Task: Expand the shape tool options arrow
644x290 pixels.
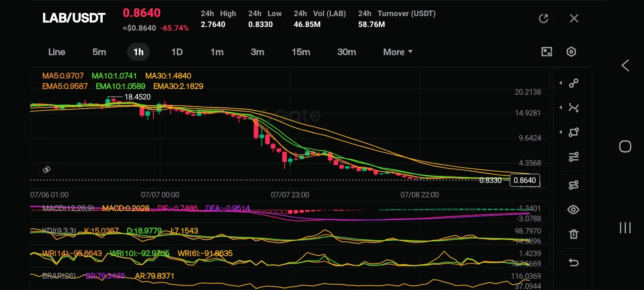Action: point(561,132)
